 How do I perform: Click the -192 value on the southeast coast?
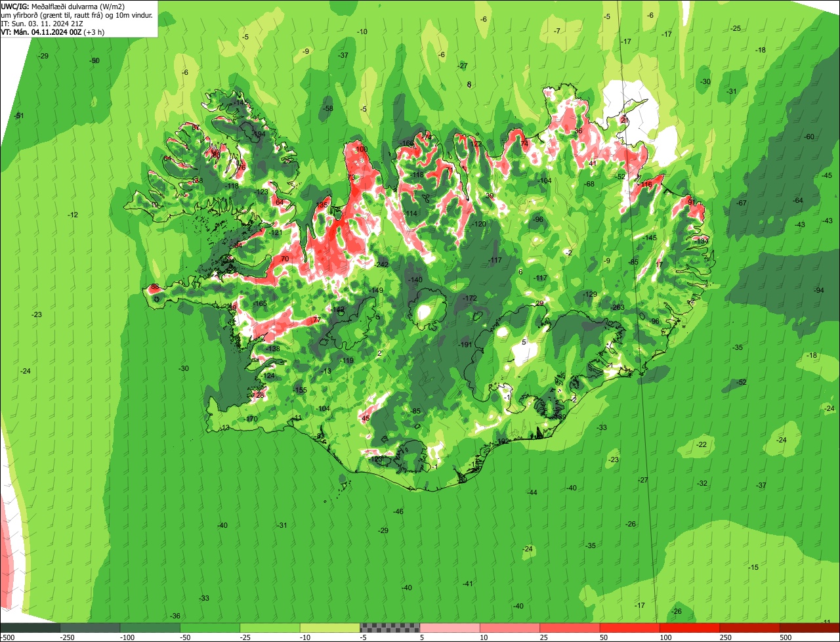click(x=503, y=441)
